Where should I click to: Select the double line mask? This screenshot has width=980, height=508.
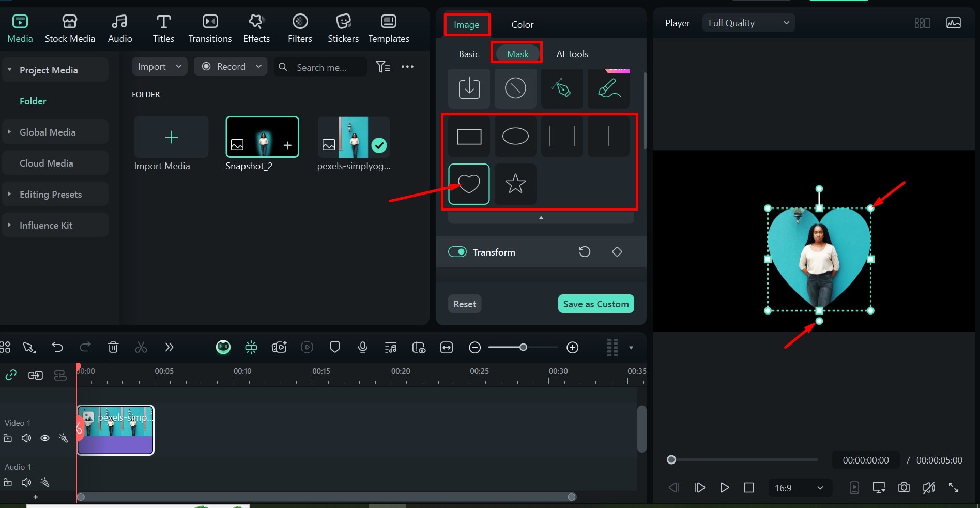pos(562,137)
